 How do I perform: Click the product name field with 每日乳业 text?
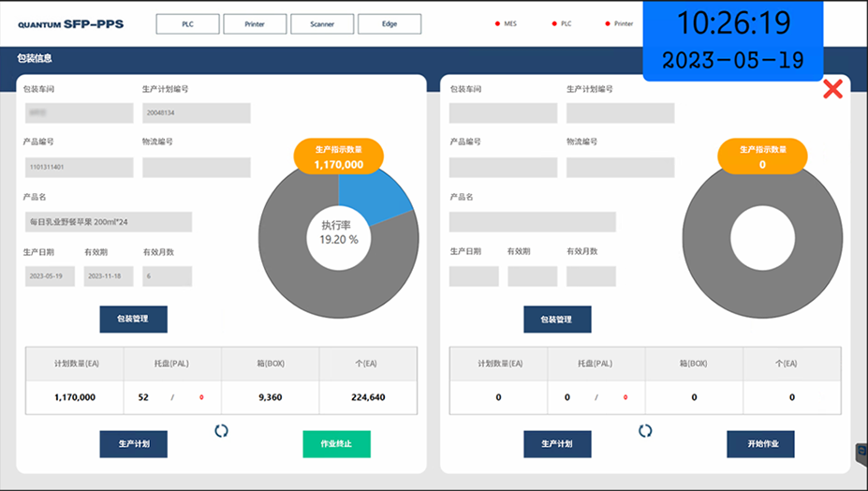tap(108, 222)
